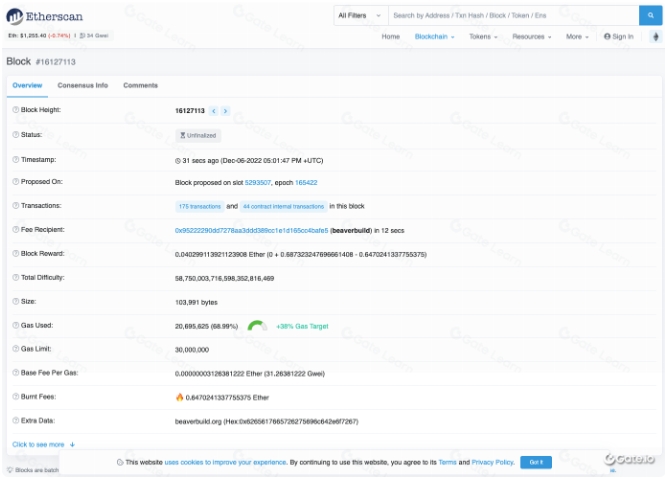This screenshot has height=478, width=665.
Task: Click help icon beside Base Fee Per Gas
Action: (16, 373)
